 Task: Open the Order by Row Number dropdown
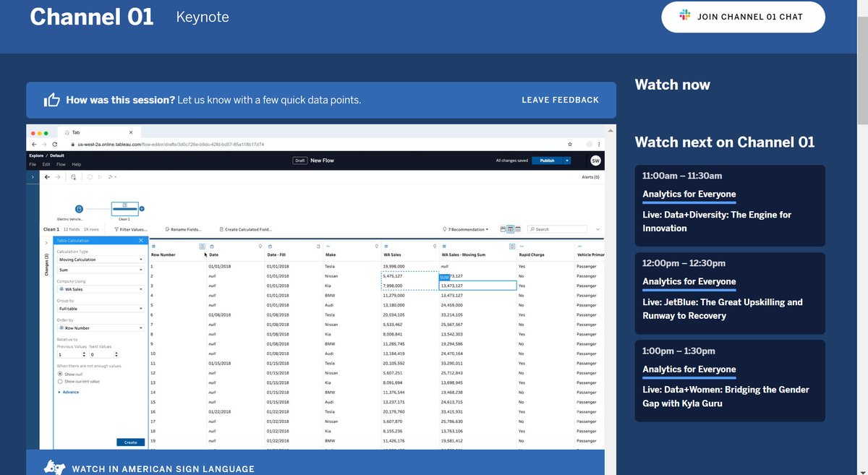click(x=100, y=328)
